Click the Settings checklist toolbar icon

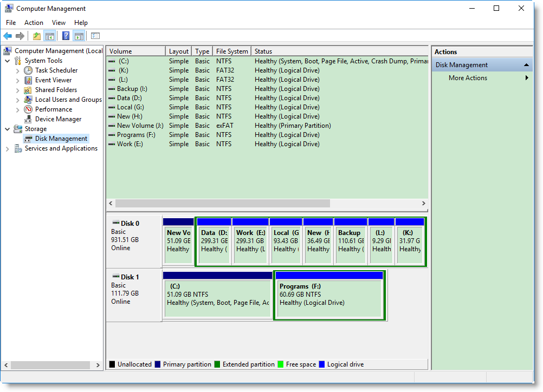95,36
